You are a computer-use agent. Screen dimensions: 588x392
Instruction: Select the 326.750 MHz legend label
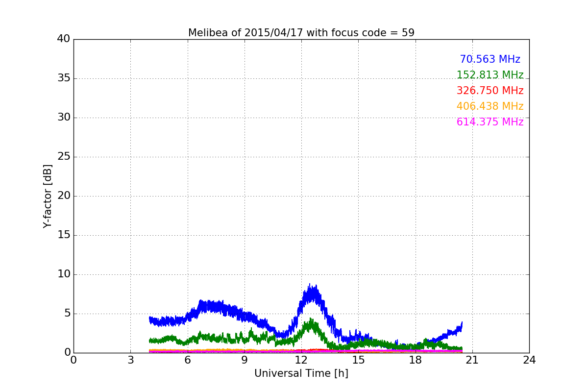coord(490,91)
